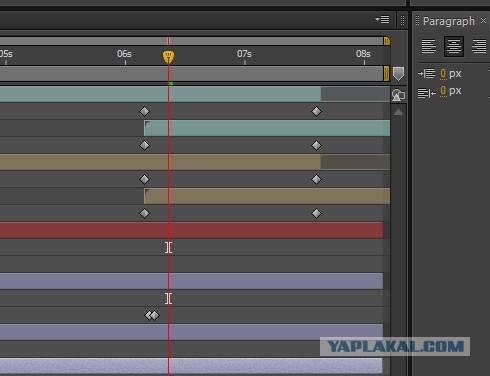The width and height of the screenshot is (490, 376).
Task: Edit the indent right margin px value
Action: 443,91
